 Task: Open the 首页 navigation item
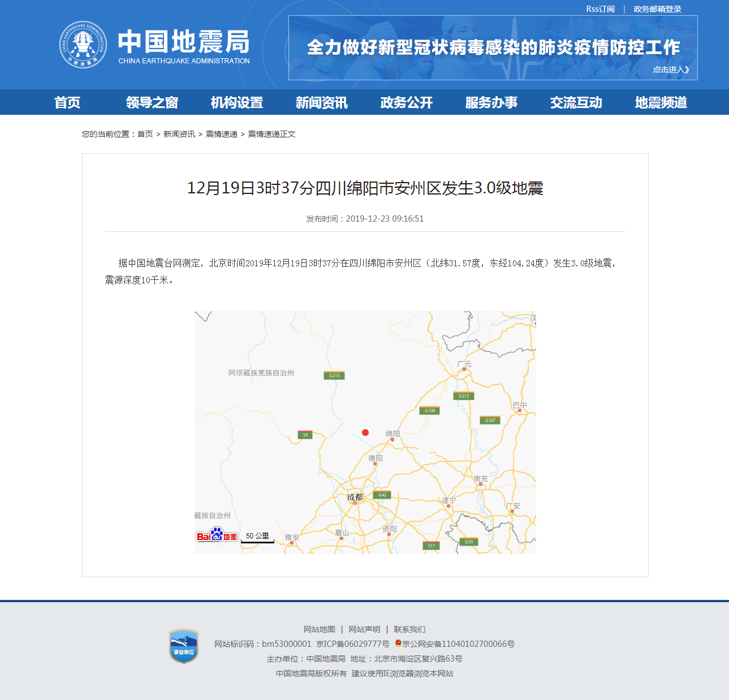click(67, 102)
